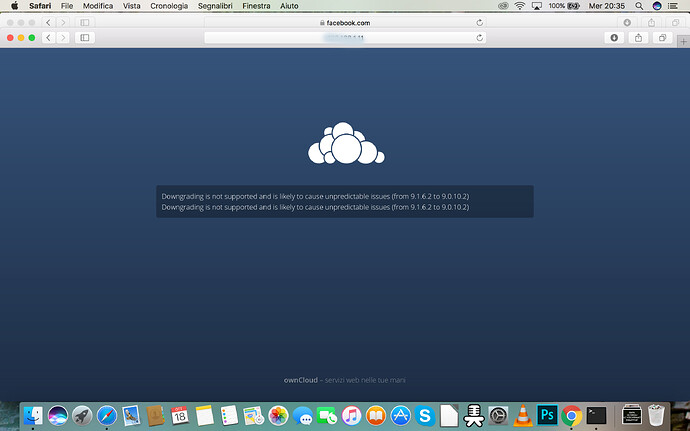Go back in the front Safari window
690x431 pixels.
click(48, 38)
